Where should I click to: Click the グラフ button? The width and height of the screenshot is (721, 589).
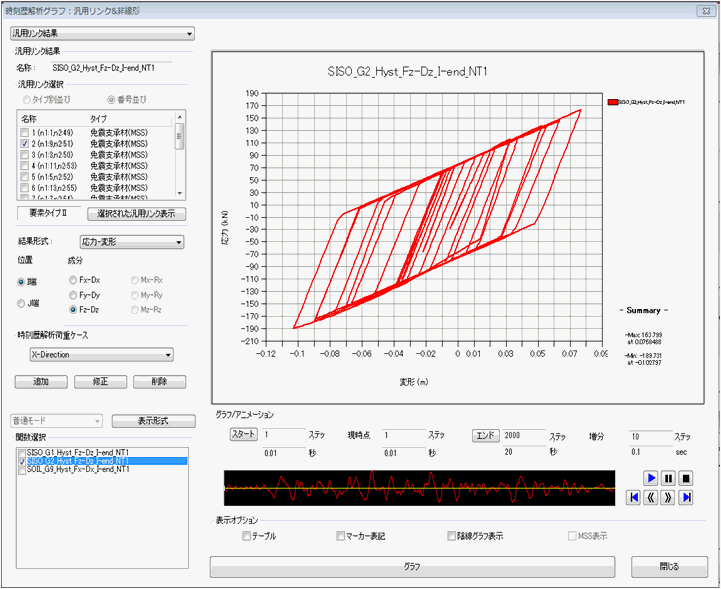click(x=412, y=567)
